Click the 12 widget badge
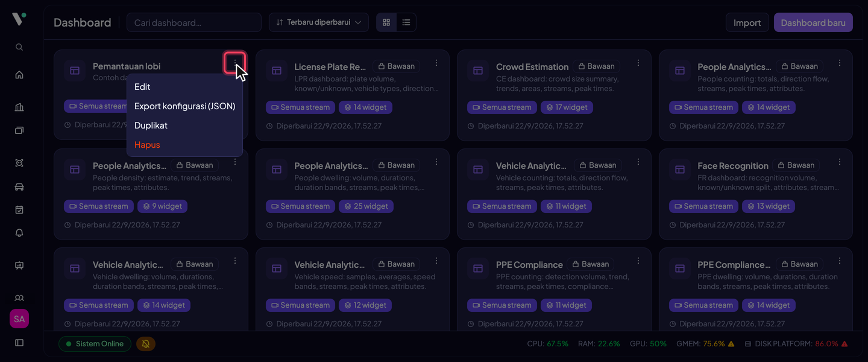 [365, 305]
